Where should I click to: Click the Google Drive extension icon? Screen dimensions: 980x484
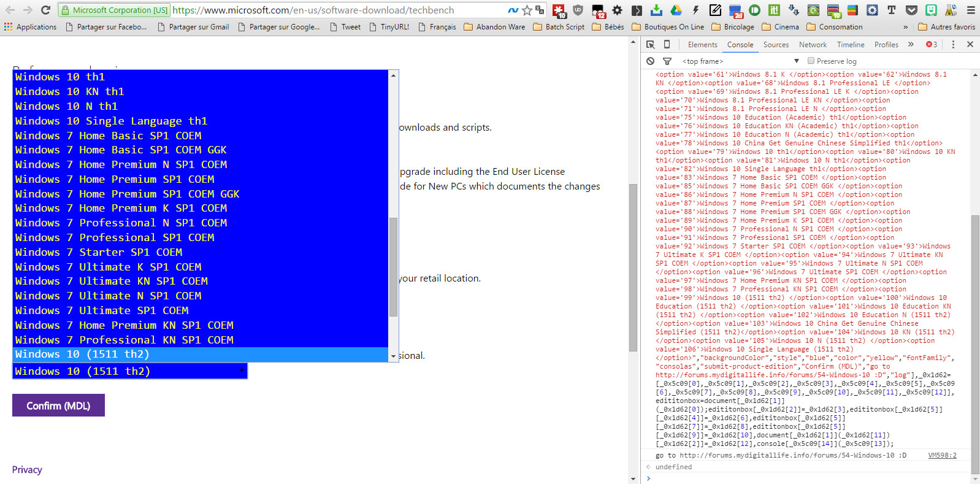pos(676,10)
